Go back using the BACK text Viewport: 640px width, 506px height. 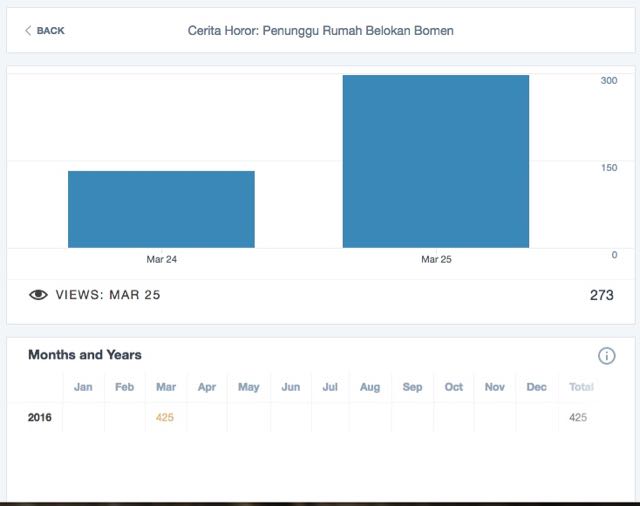click(50, 31)
